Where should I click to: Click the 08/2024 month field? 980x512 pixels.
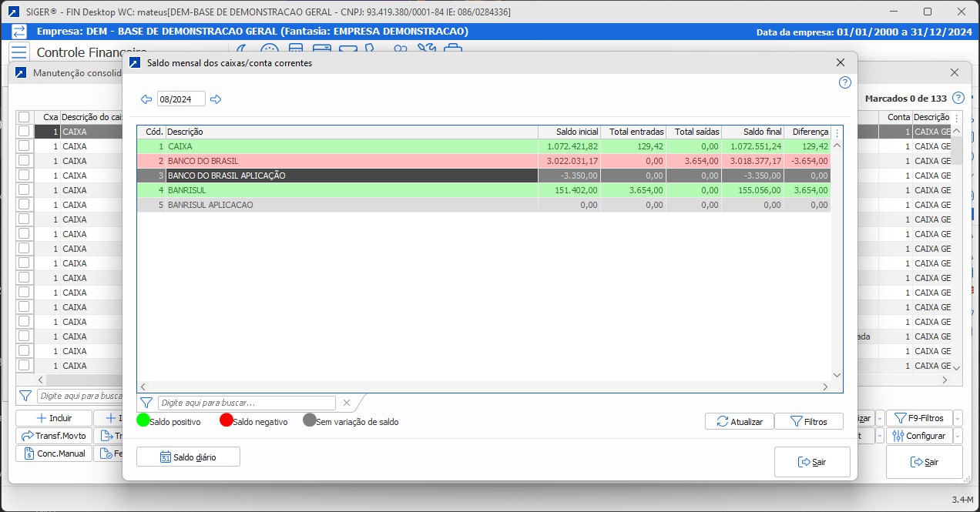click(x=181, y=99)
